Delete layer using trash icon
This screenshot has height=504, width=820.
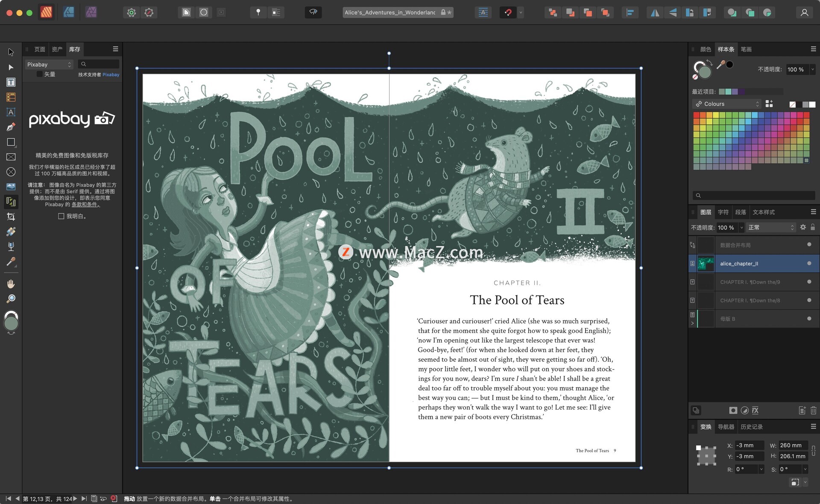coord(813,410)
